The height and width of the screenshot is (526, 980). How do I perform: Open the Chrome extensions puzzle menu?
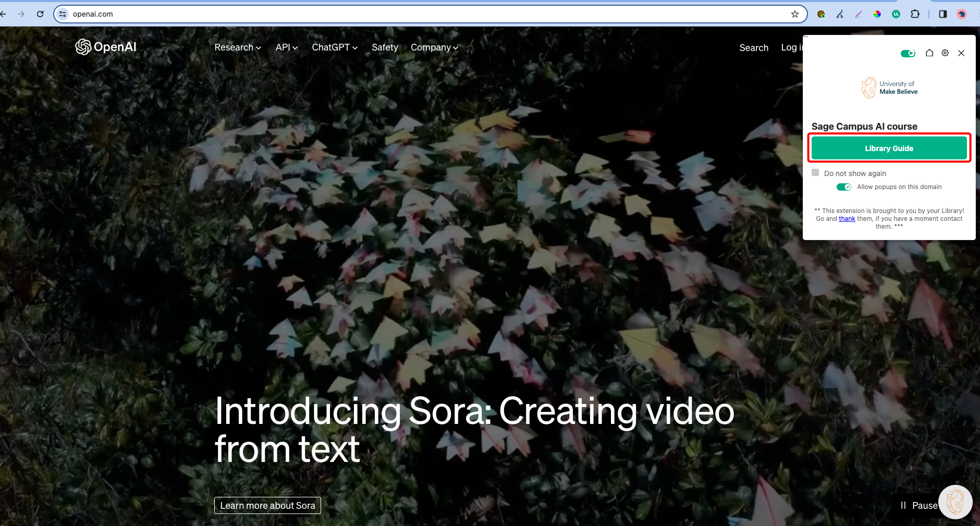point(915,14)
